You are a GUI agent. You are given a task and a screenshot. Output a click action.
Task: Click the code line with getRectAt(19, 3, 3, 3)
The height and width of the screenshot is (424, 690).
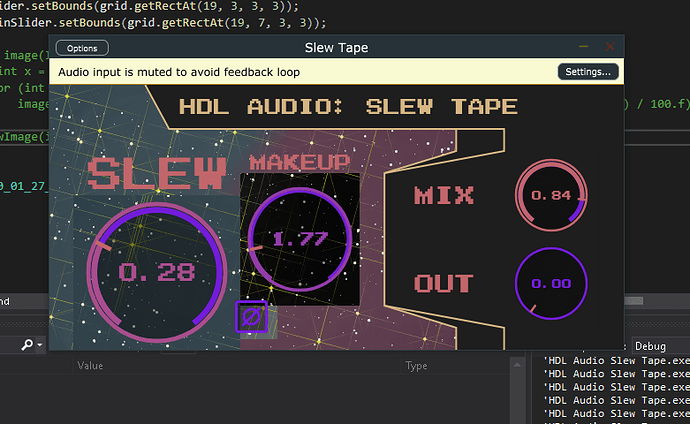(149, 6)
